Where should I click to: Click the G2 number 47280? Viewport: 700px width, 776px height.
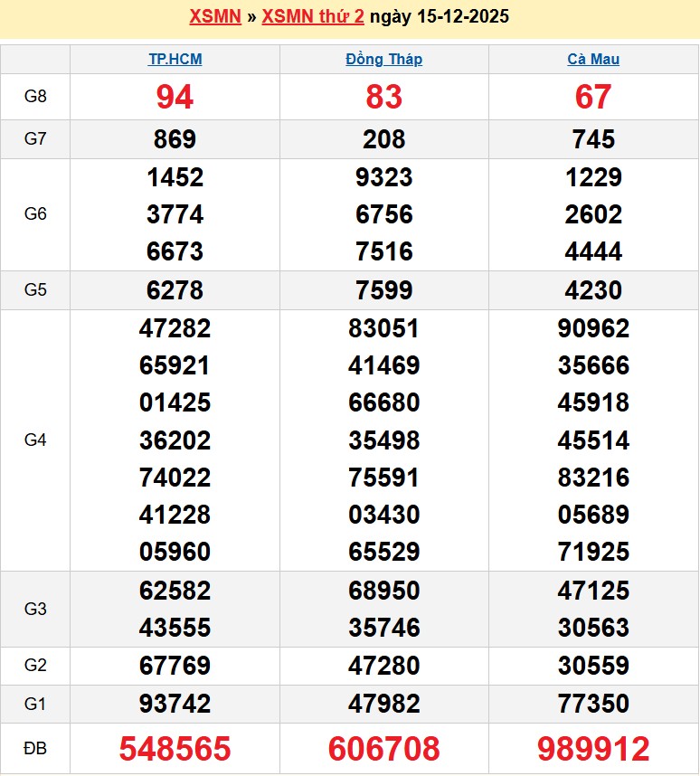point(384,666)
